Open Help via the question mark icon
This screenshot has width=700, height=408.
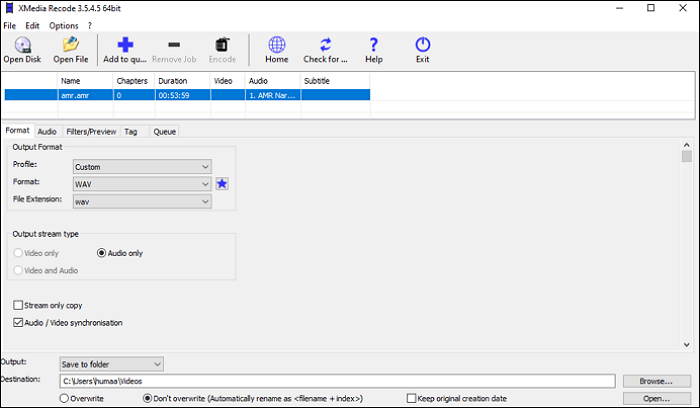(x=373, y=45)
